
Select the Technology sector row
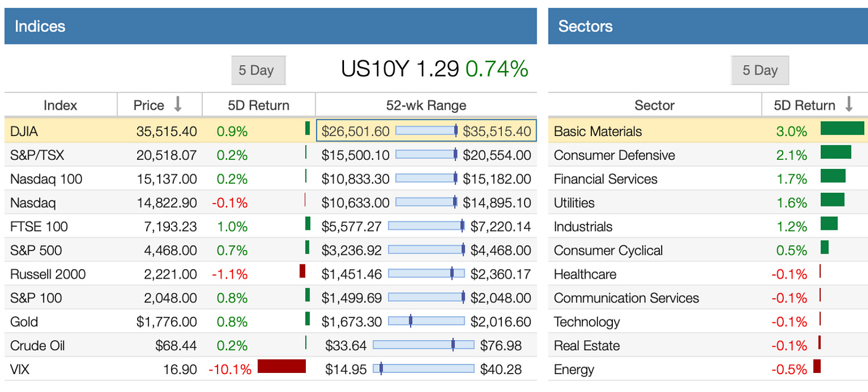tap(708, 321)
